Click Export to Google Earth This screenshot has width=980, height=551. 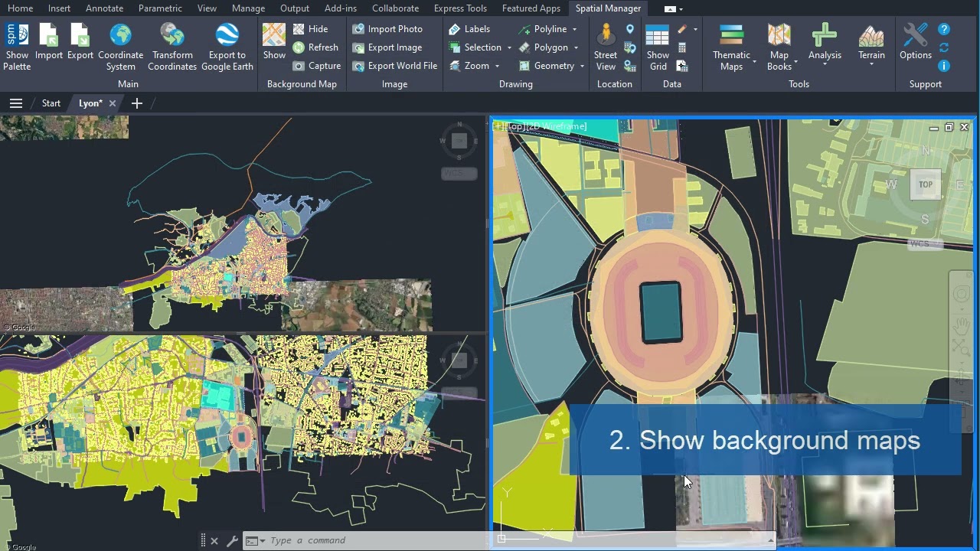pos(227,47)
